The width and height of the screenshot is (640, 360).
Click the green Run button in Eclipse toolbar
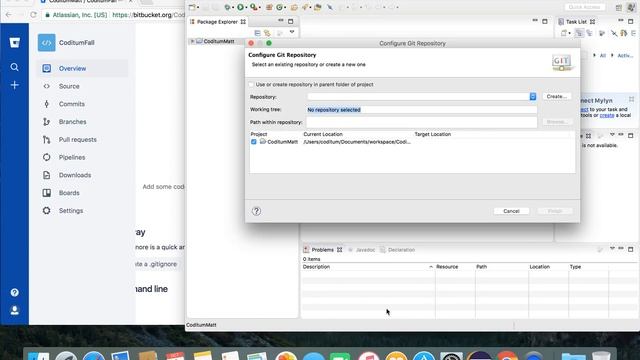[x=240, y=7]
